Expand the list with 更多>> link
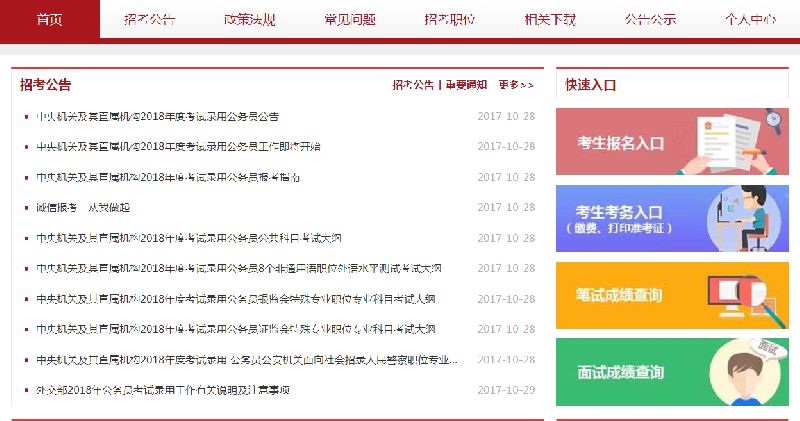The height and width of the screenshot is (421, 800). tap(516, 85)
